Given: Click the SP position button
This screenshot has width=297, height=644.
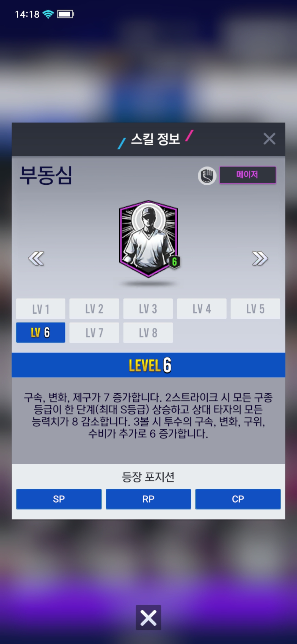Looking at the screenshot, I should pos(59,499).
